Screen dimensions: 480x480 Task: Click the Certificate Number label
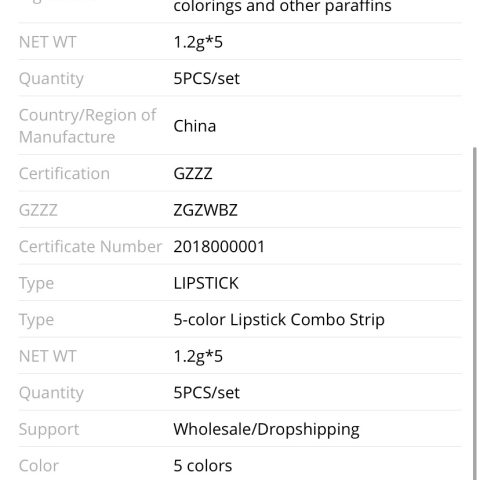point(90,247)
